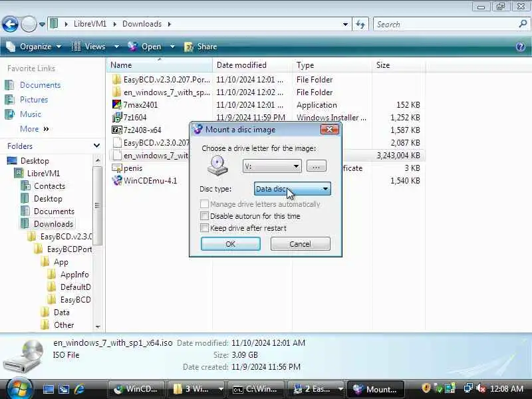Select the 7z2408-x64 file icon

pyautogui.click(x=117, y=130)
